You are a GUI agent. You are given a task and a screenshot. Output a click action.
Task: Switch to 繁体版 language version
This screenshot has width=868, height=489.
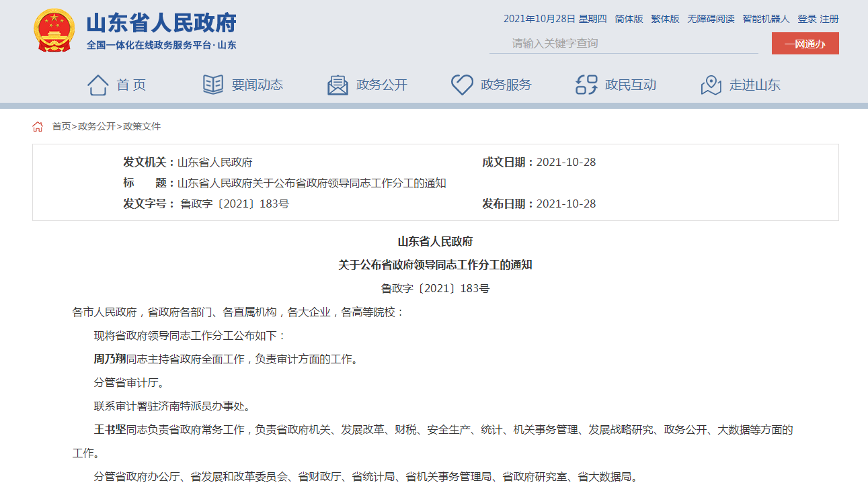pyautogui.click(x=665, y=19)
